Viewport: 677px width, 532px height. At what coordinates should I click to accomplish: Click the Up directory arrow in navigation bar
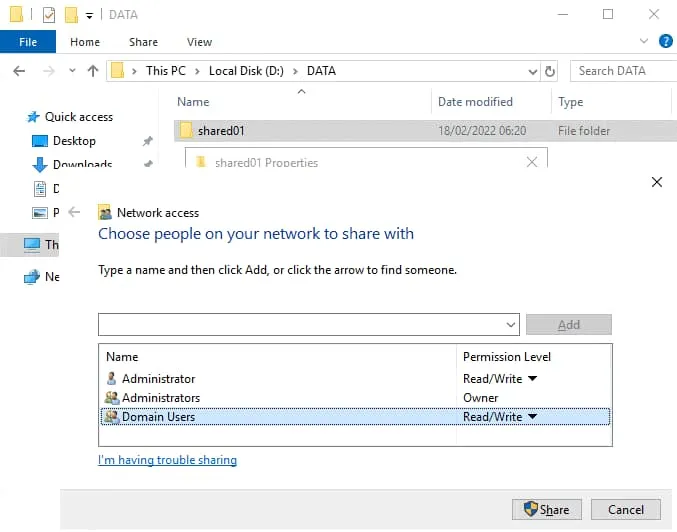pyautogui.click(x=93, y=71)
